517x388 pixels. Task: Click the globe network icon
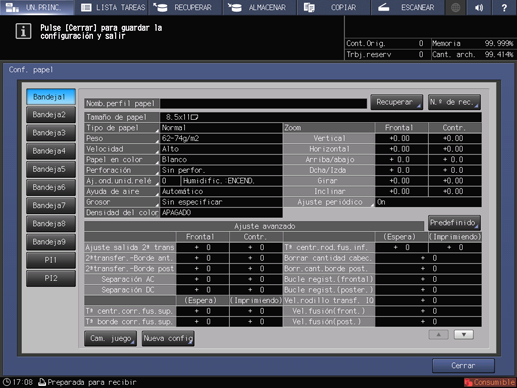point(455,7)
